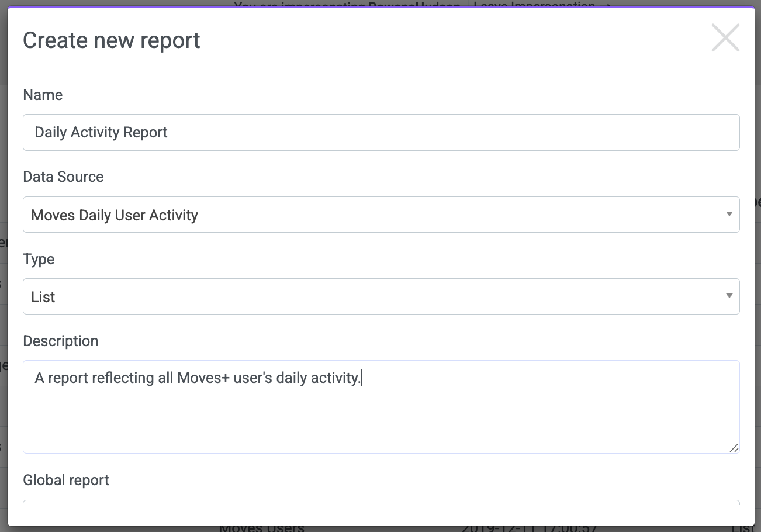The height and width of the screenshot is (532, 761).
Task: Open the Data Source combo box
Action: coord(374,215)
